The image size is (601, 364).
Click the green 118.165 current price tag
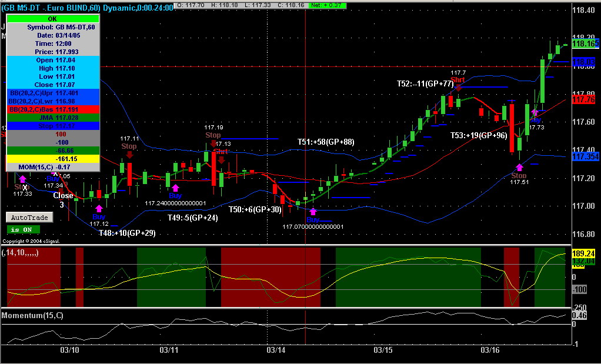click(585, 44)
